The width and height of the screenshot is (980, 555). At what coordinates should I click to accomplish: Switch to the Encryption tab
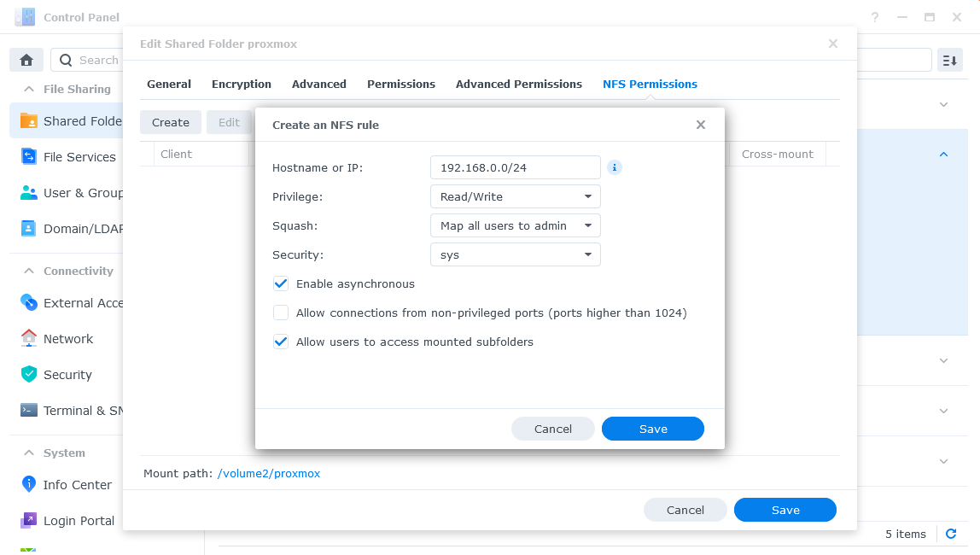tap(242, 84)
